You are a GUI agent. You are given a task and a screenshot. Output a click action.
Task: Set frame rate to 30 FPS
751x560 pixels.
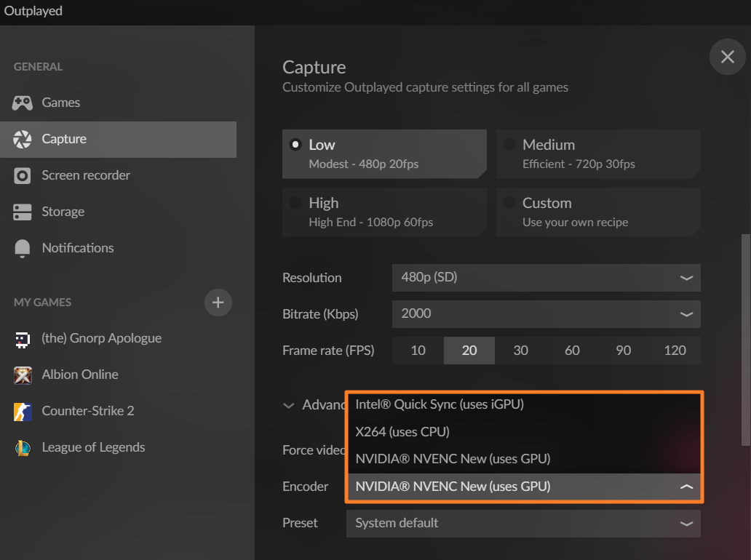520,351
